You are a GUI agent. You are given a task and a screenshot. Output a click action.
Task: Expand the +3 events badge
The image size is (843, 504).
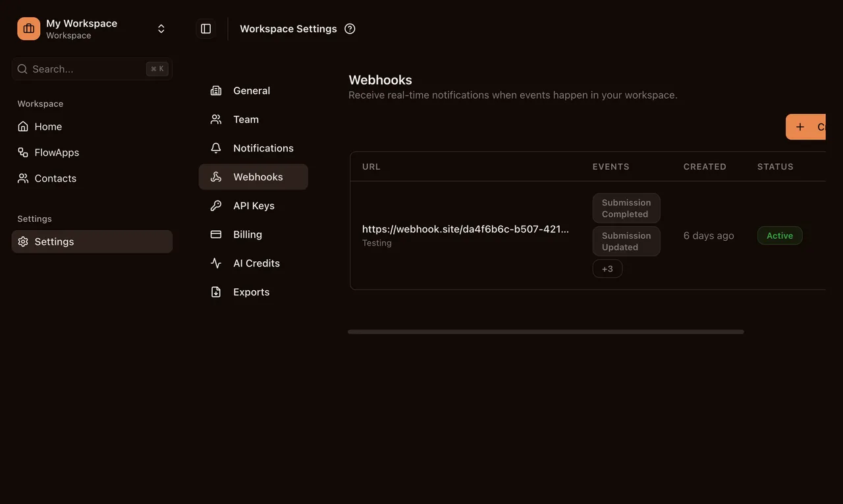point(607,268)
